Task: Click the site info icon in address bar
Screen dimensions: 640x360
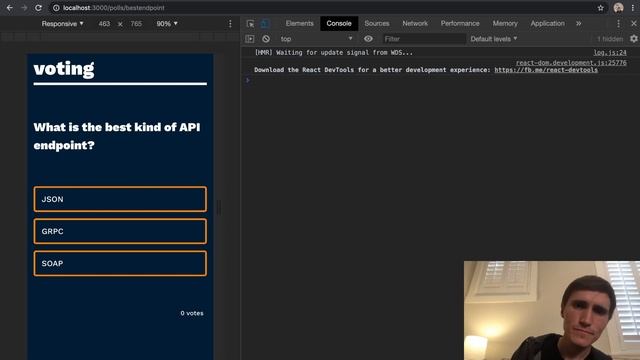Action: (56, 8)
